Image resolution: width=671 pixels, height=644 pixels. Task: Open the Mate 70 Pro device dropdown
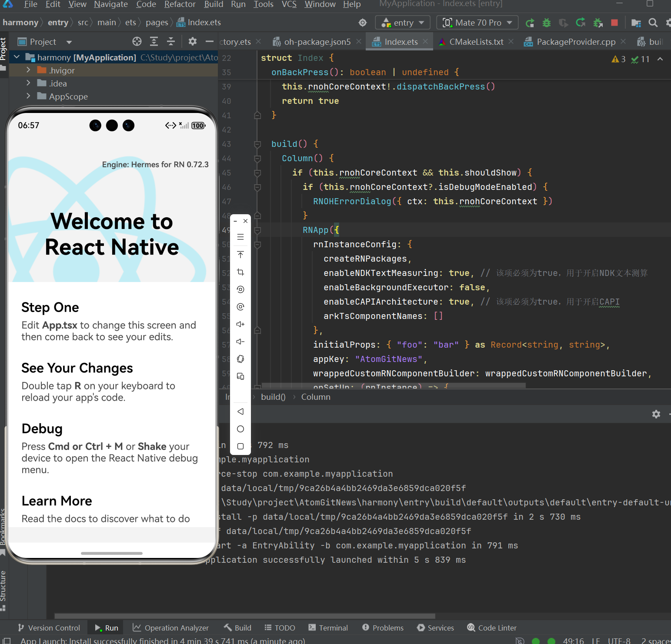(x=477, y=23)
